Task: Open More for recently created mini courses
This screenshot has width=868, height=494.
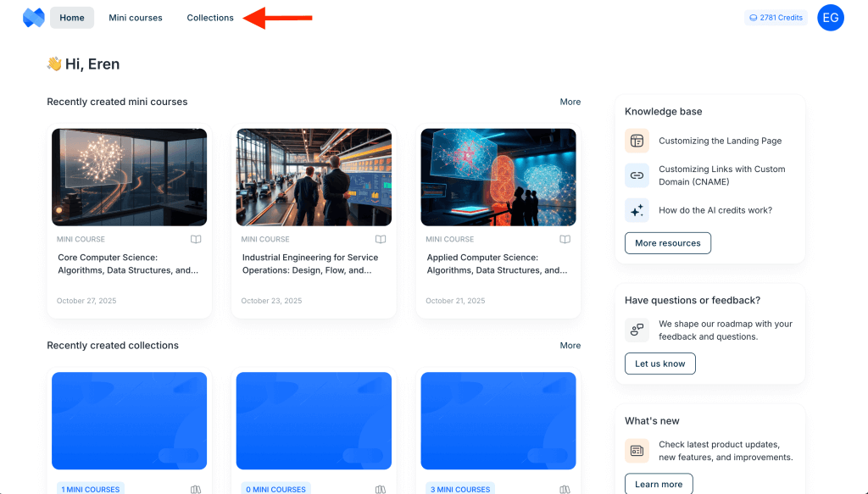Action: click(570, 102)
